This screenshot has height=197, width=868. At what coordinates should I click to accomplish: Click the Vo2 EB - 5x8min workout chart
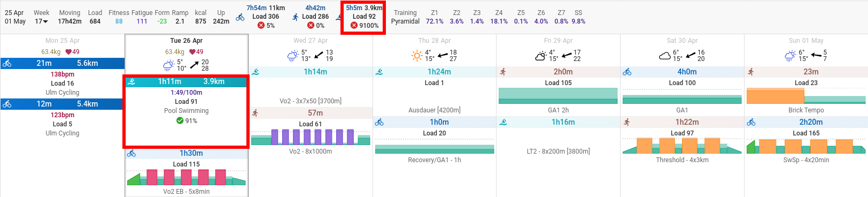(x=186, y=177)
